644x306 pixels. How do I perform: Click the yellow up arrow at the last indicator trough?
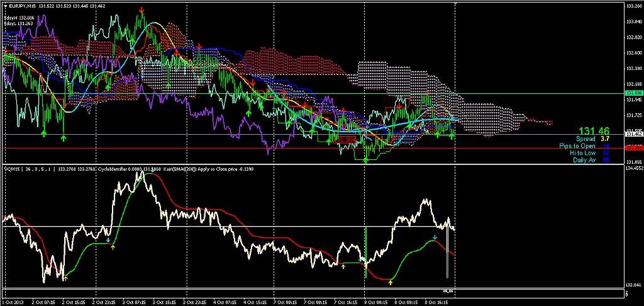pyautogui.click(x=391, y=282)
